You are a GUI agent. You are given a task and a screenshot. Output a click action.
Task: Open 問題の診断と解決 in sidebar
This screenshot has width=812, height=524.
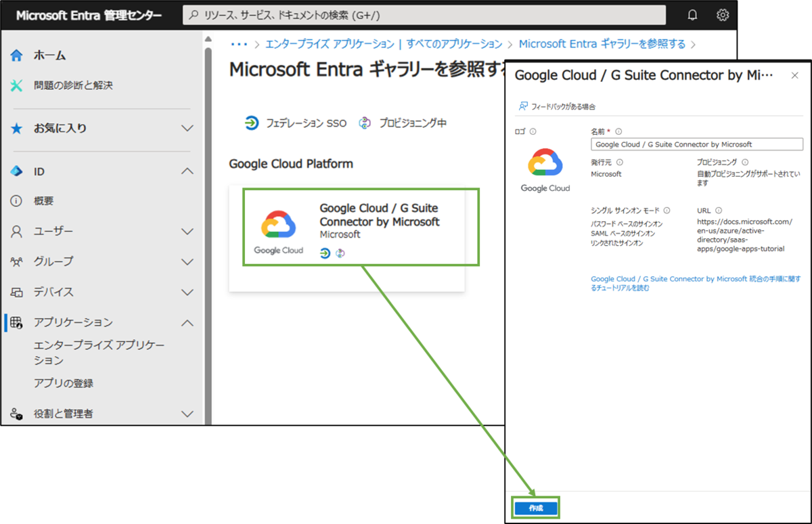[x=73, y=85]
